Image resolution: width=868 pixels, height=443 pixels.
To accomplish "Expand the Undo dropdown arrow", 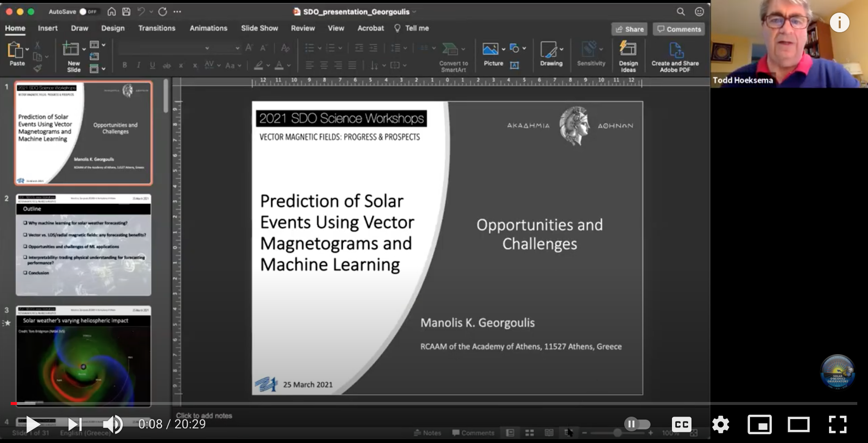I will point(151,12).
